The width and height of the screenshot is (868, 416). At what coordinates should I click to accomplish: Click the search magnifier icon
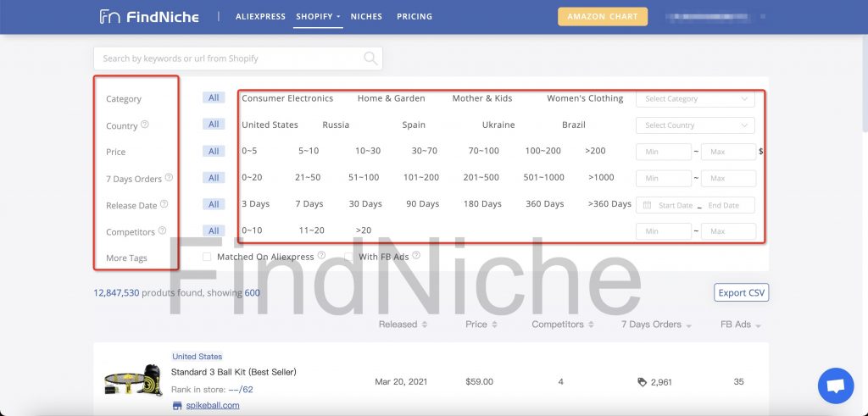370,58
